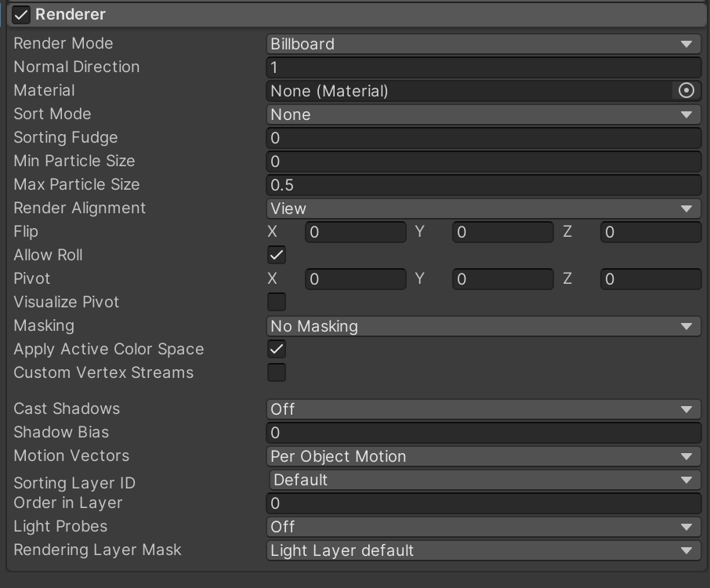The width and height of the screenshot is (710, 588).
Task: Click the Sorting Fudge label
Action: pos(66,137)
